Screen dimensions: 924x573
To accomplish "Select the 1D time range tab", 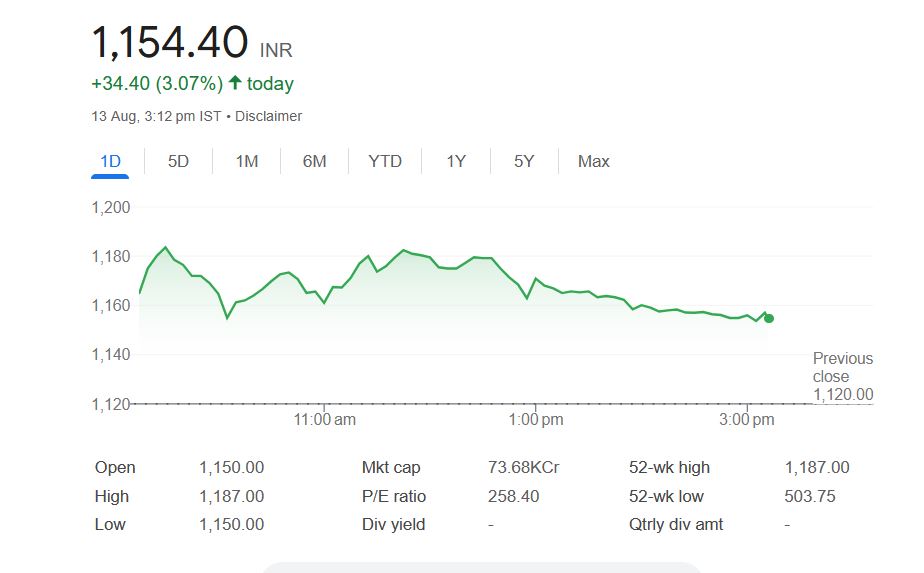I will click(x=110, y=161).
